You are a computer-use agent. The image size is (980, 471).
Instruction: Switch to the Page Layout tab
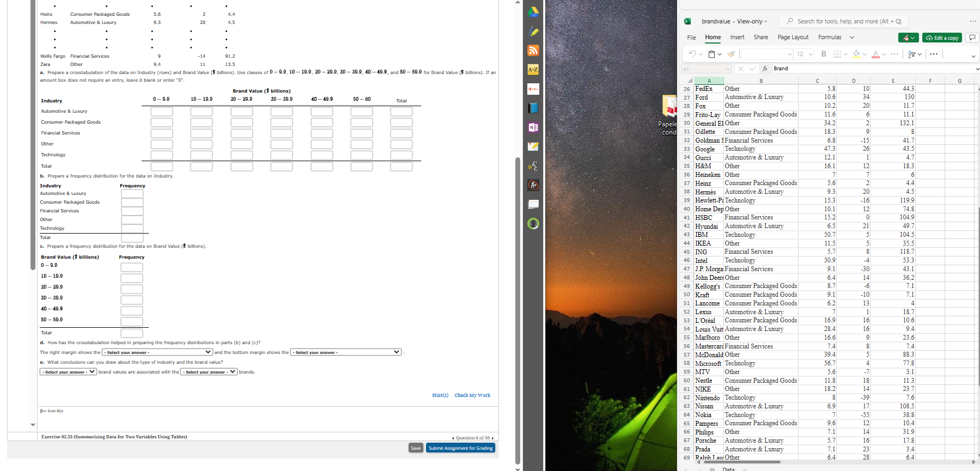793,38
